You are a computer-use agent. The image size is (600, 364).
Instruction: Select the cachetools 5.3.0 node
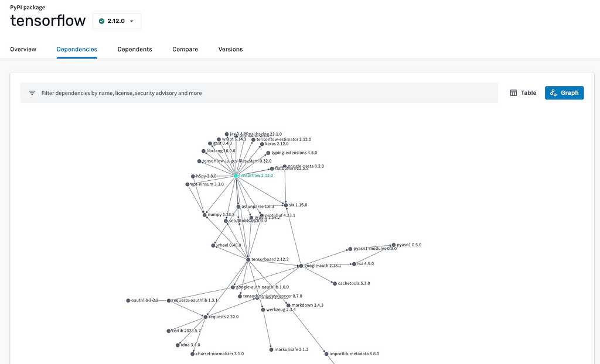[335, 284]
